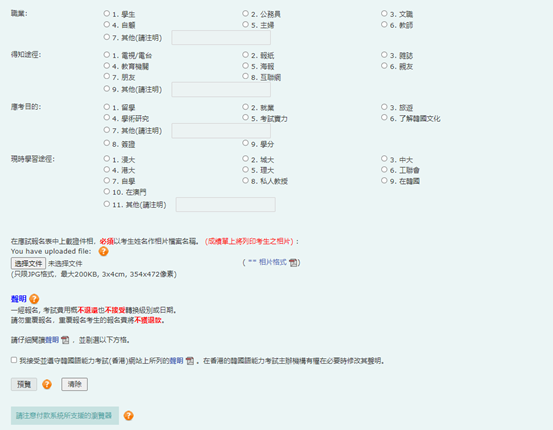Click the 預覽 preview button
The image size is (553, 430).
(x=24, y=384)
